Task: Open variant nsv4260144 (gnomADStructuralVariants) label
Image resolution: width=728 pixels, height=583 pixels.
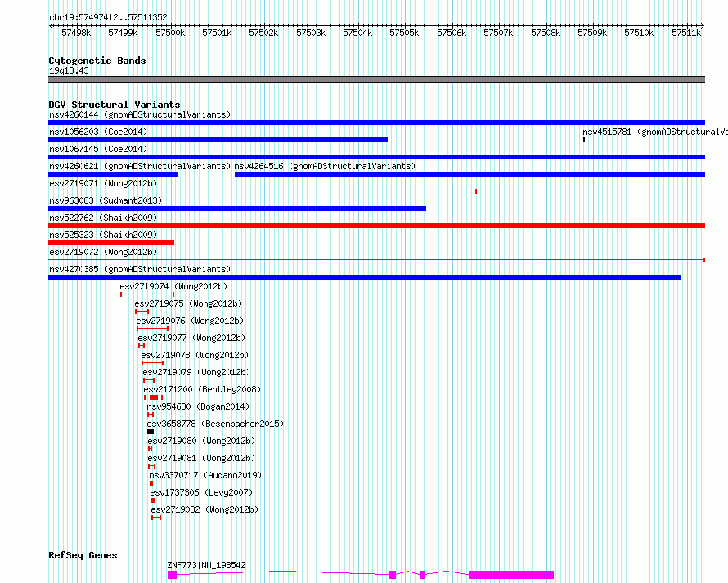Action: point(140,114)
